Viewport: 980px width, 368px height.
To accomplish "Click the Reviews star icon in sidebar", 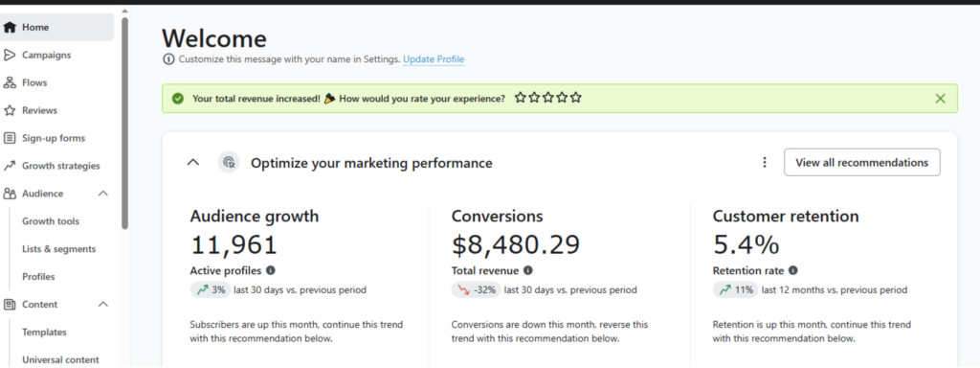I will (x=10, y=110).
